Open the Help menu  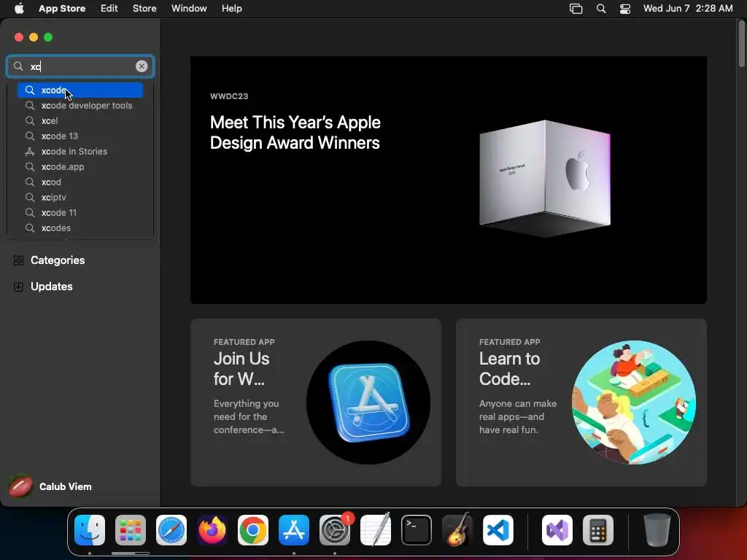coord(231,8)
